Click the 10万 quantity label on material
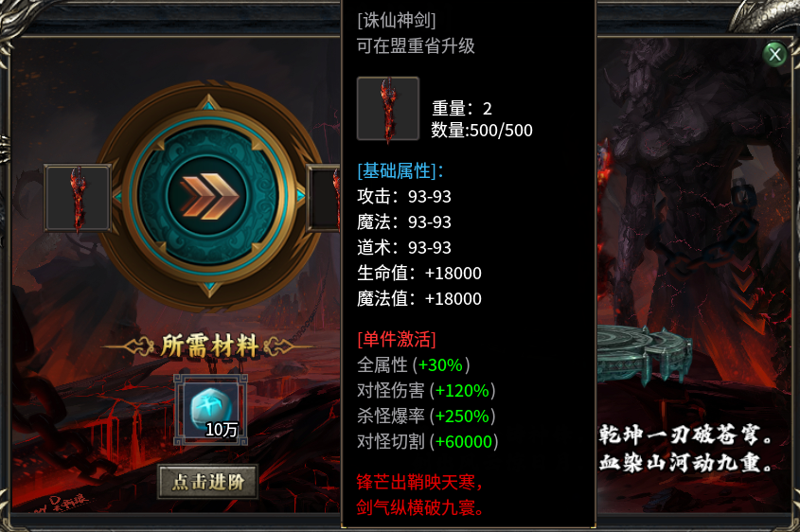The image size is (800, 532). [x=222, y=430]
